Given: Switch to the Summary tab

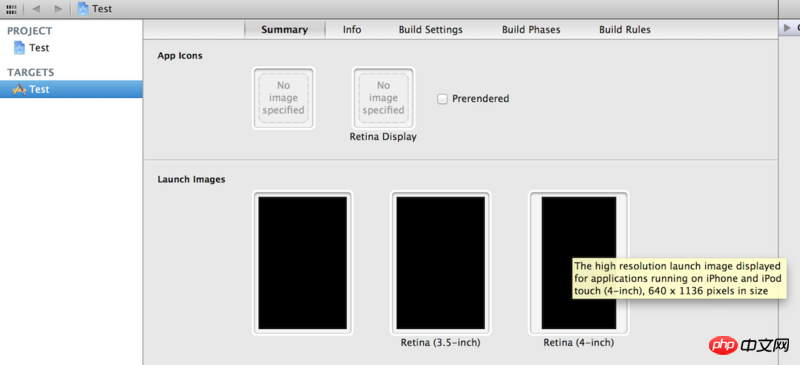Looking at the screenshot, I should click(x=285, y=30).
